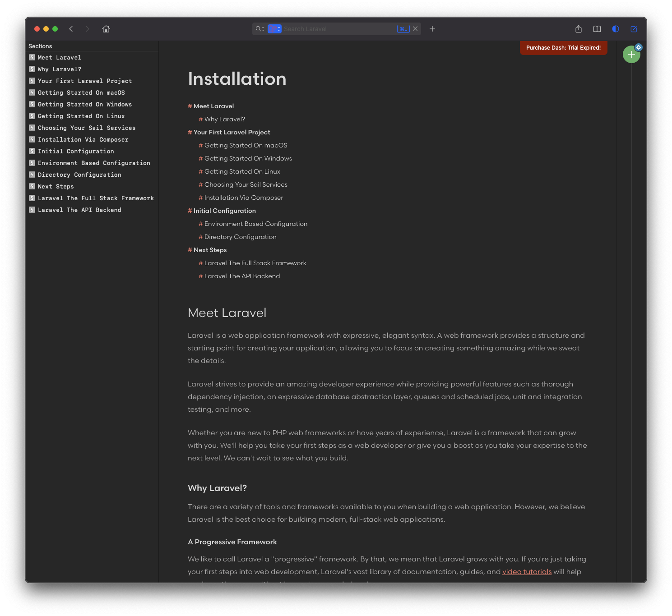Select Laravel The API Backend sidebar row
Screen dimensions: 672x616
click(92, 210)
